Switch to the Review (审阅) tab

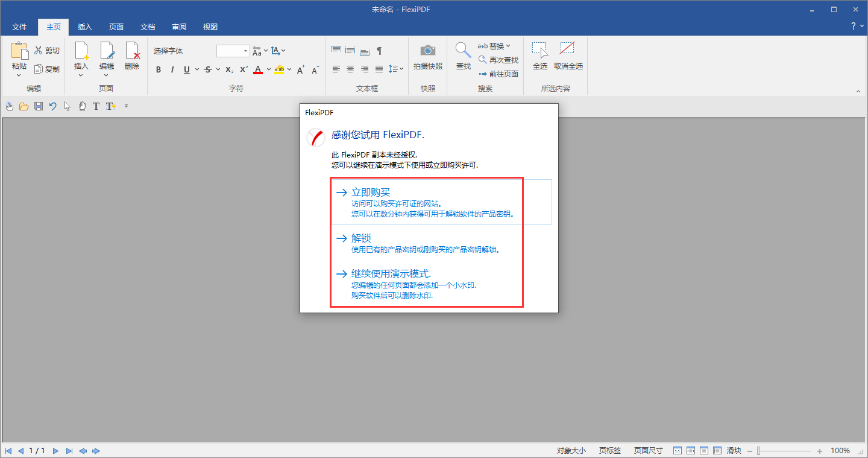coord(179,27)
